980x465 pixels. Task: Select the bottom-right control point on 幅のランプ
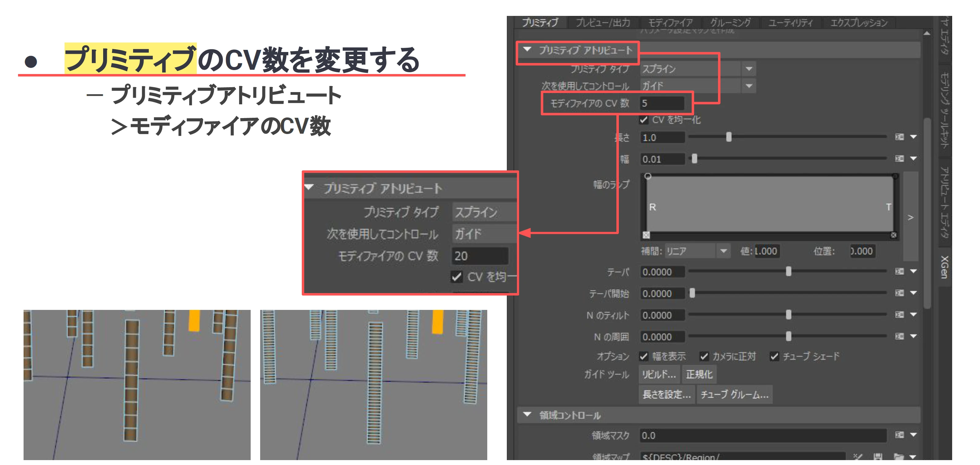pyautogui.click(x=894, y=235)
